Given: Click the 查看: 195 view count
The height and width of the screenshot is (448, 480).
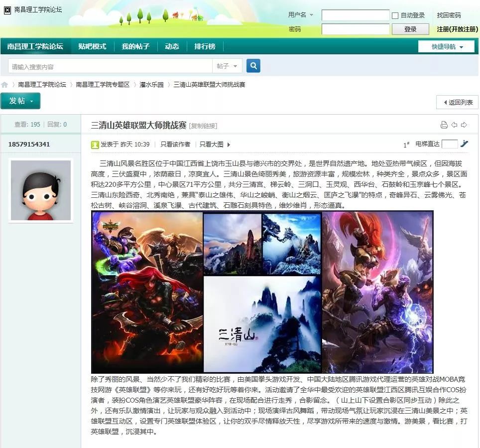Looking at the screenshot, I should tap(27, 125).
